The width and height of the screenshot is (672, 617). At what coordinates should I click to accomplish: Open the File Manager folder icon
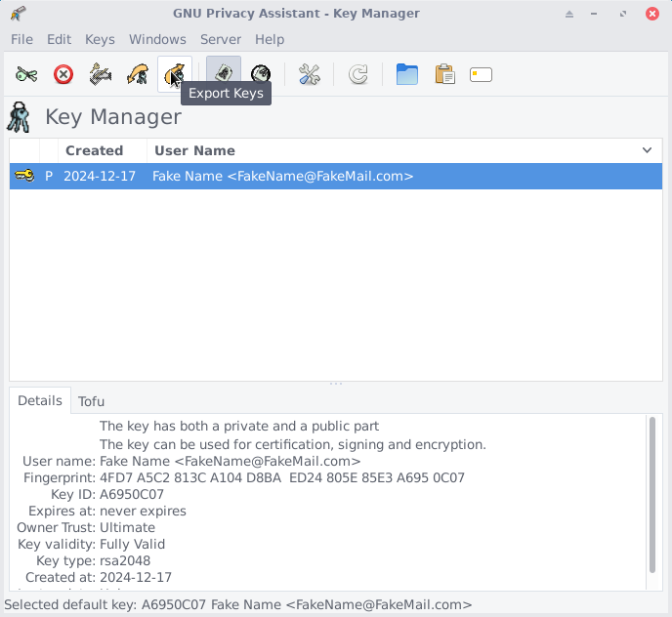pos(407,74)
